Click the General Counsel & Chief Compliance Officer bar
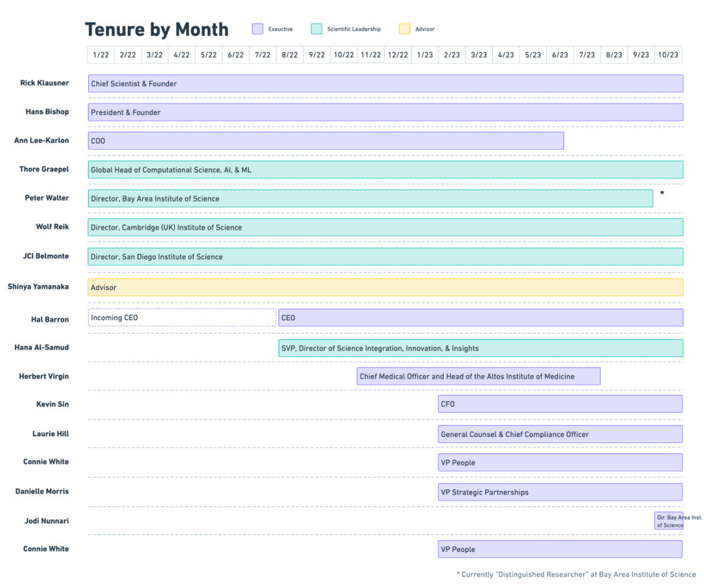Viewport: 707px width, 588px height. click(559, 434)
